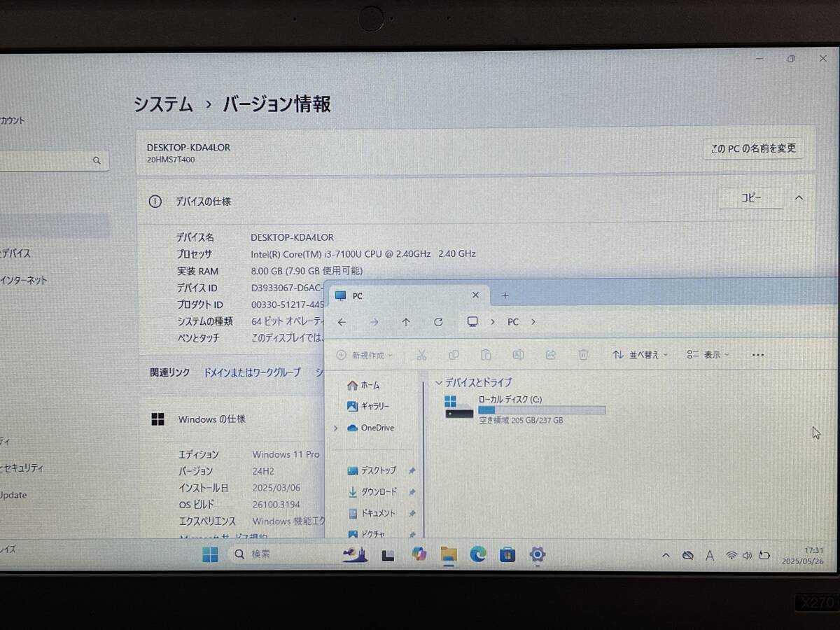Show hidden system tray icons
840x630 pixels.
click(x=666, y=555)
